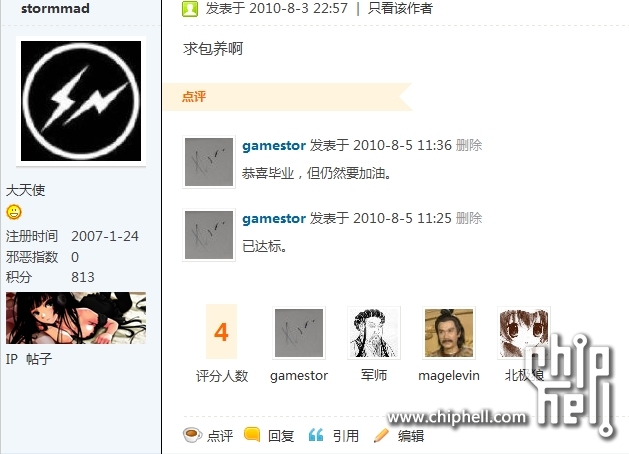Screen dimensions: 629x454
Task: Click gamestor's avatar on the 11:25 comment
Action: [x=209, y=235]
